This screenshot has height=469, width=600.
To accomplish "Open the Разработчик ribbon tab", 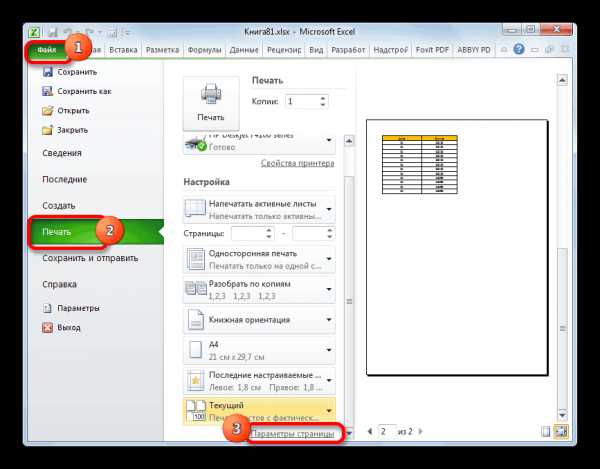I will click(348, 50).
